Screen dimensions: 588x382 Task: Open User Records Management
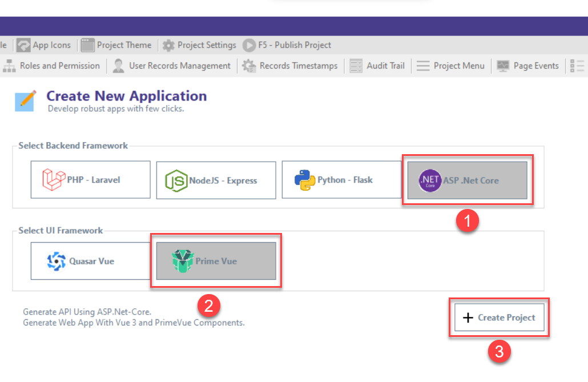tap(171, 66)
